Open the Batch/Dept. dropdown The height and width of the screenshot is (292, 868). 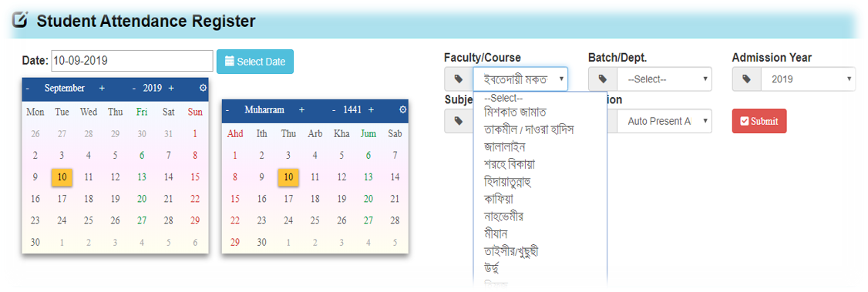(664, 79)
